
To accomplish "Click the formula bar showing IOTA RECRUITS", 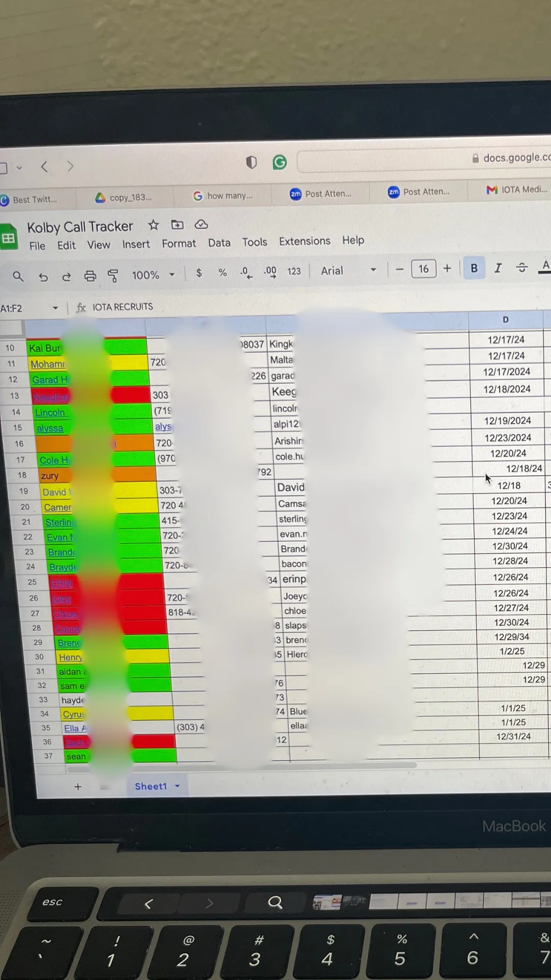I will point(122,307).
